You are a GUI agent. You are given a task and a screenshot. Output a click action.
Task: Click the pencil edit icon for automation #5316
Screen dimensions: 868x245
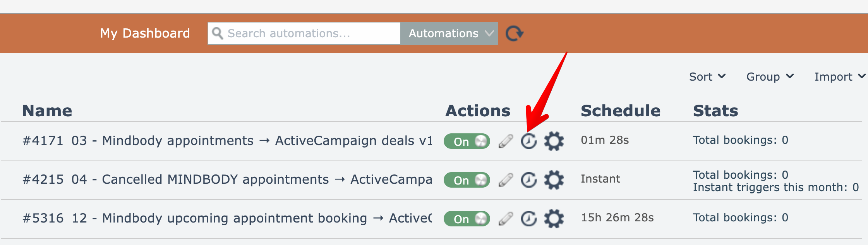pyautogui.click(x=506, y=219)
